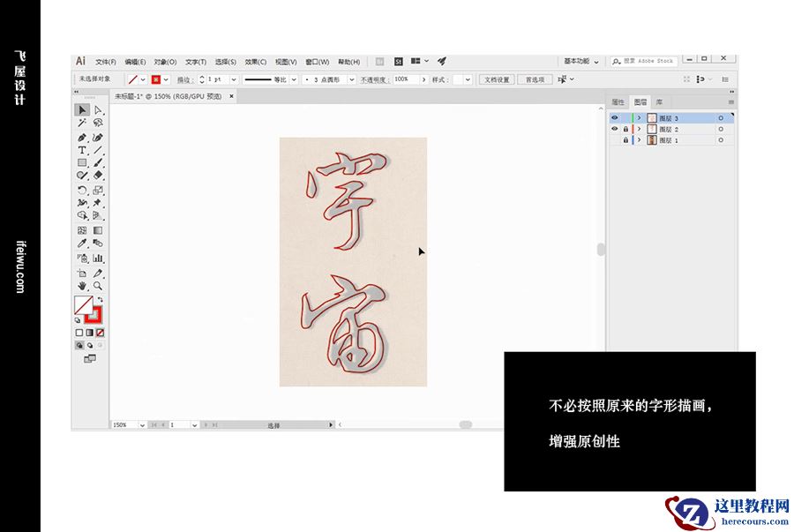Unlock 图层 1 by clicking its lock icon
This screenshot has height=532, width=794.
[x=626, y=139]
